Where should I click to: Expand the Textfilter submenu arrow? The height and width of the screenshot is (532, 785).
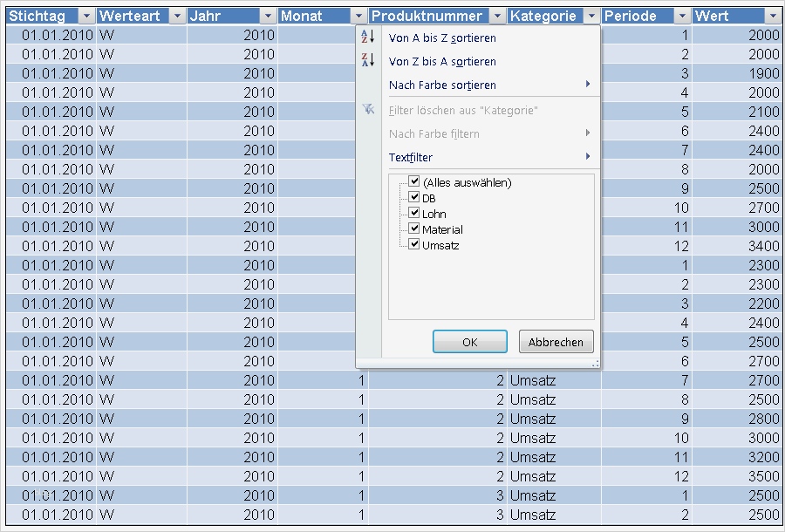(x=590, y=157)
